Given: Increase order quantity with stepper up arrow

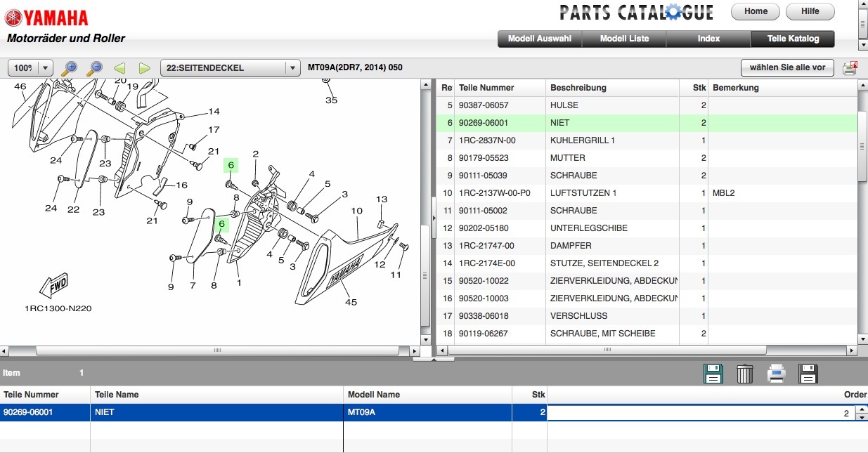Looking at the screenshot, I should (862, 410).
